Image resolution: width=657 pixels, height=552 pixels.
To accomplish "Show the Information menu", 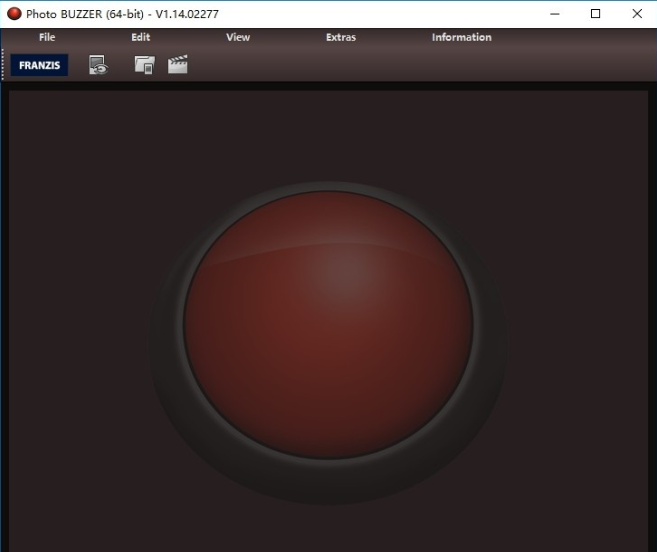I will [461, 38].
